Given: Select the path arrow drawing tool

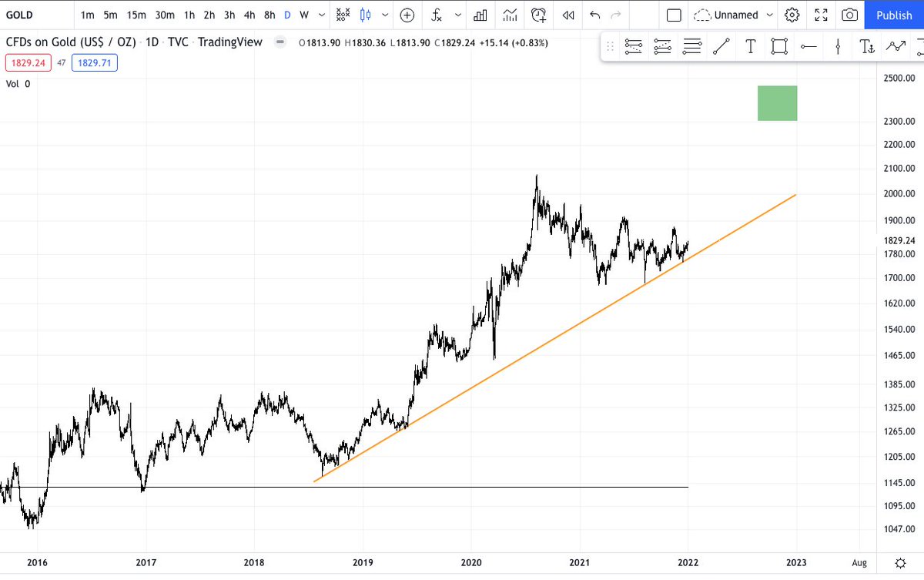Looking at the screenshot, I should pyautogui.click(x=896, y=47).
